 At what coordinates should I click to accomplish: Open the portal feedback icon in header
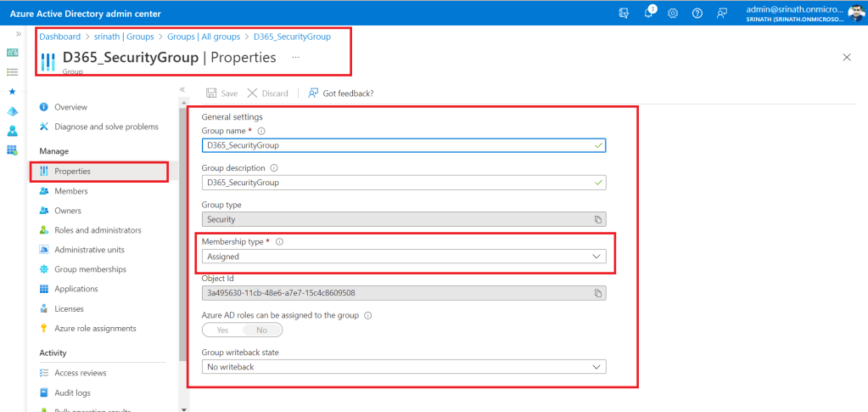tap(722, 14)
